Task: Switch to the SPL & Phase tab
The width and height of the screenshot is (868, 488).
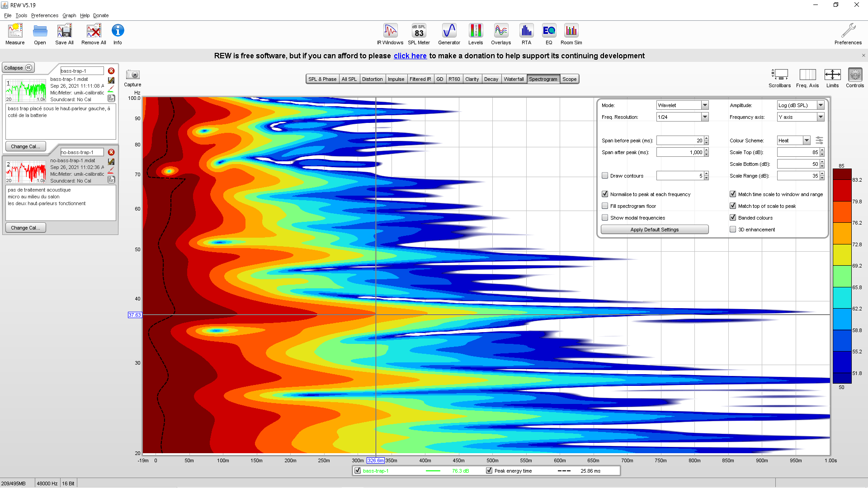Action: [x=322, y=79]
